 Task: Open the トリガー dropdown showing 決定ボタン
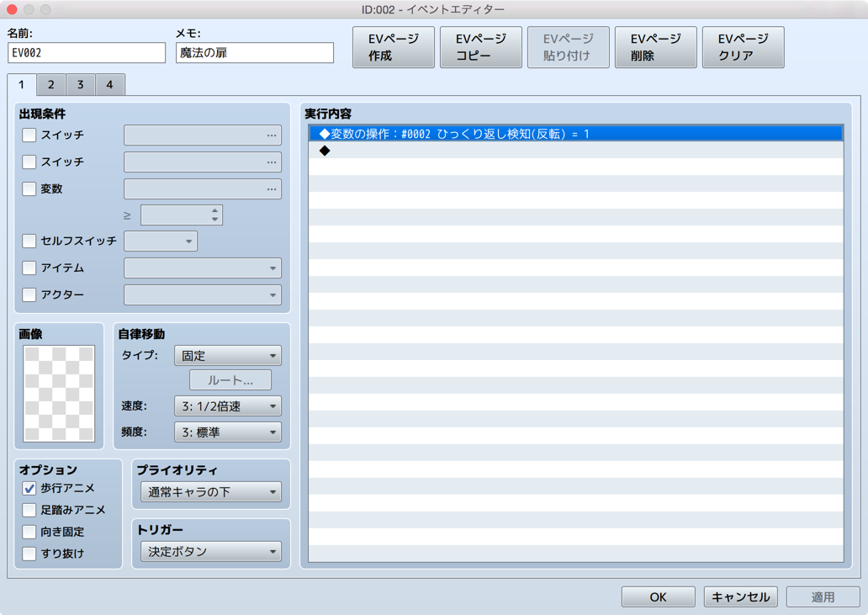209,552
